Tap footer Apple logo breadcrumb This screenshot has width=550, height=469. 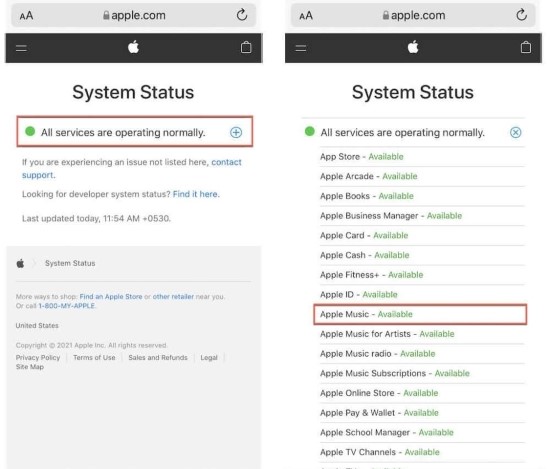tap(20, 263)
